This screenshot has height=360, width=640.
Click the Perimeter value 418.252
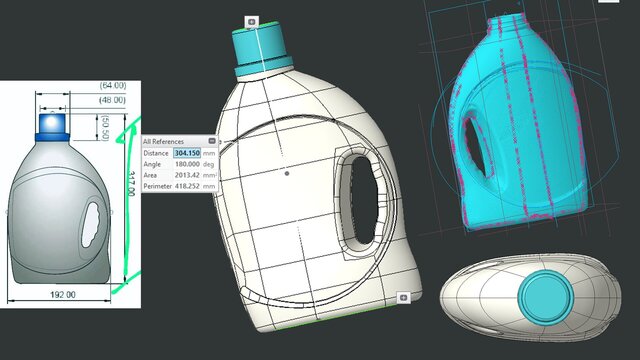click(187, 186)
